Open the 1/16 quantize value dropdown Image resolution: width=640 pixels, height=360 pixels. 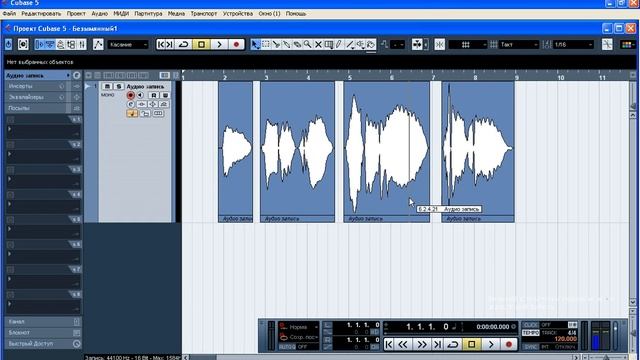[573, 44]
